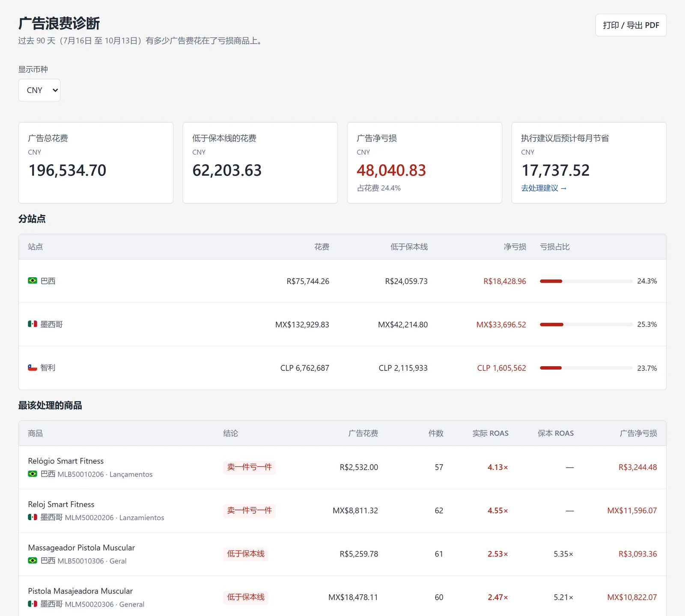Screen dimensions: 685x616
Task: Click Brazil flag under Massageador Pistola Muscular
Action: 33,560
